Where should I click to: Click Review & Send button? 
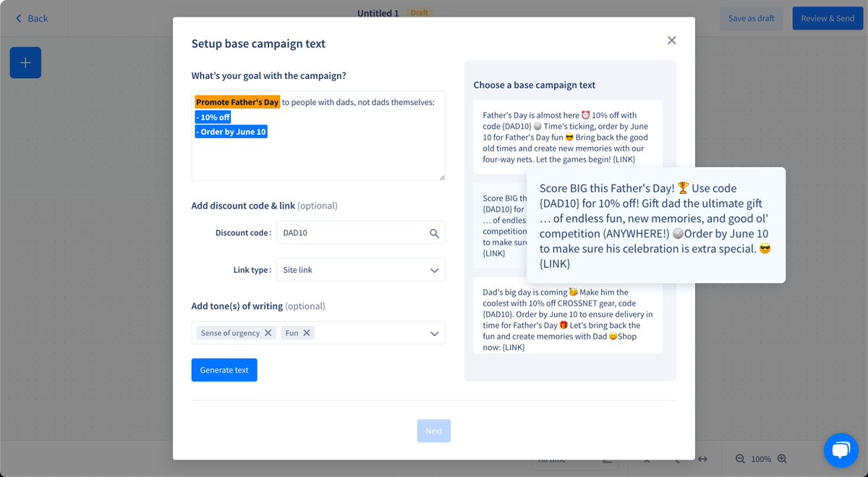coord(827,18)
